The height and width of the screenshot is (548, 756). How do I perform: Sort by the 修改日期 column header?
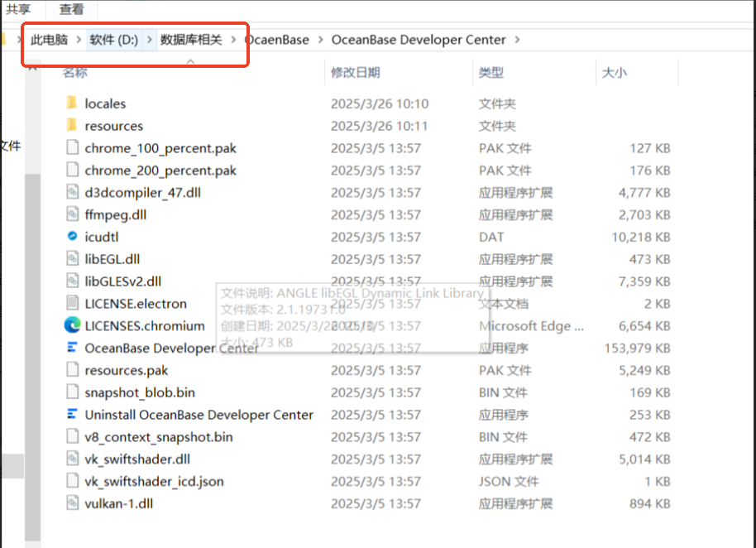pos(356,72)
